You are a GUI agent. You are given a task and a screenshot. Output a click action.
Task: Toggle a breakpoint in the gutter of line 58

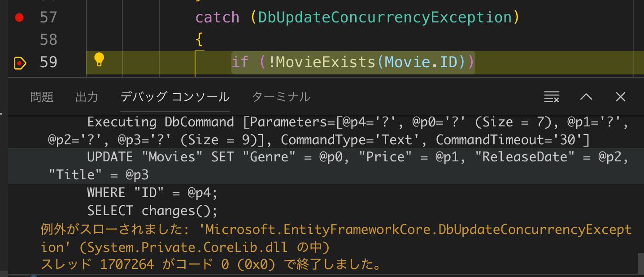19,39
